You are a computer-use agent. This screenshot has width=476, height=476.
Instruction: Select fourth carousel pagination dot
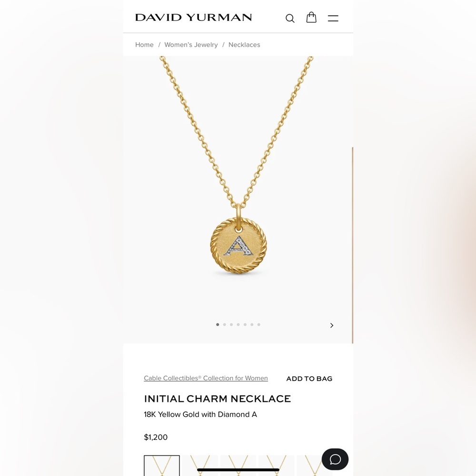(238, 325)
